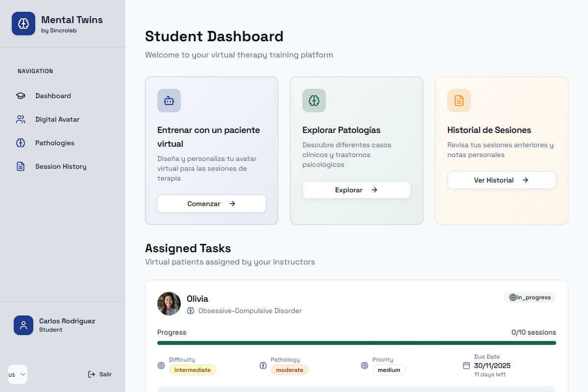The width and height of the screenshot is (588, 392).
Task: Click the target icon beside Difficulty
Action: click(161, 366)
